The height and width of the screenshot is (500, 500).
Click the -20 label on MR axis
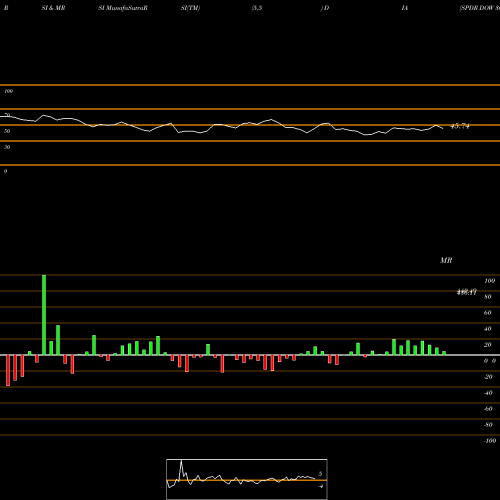pos(488,377)
